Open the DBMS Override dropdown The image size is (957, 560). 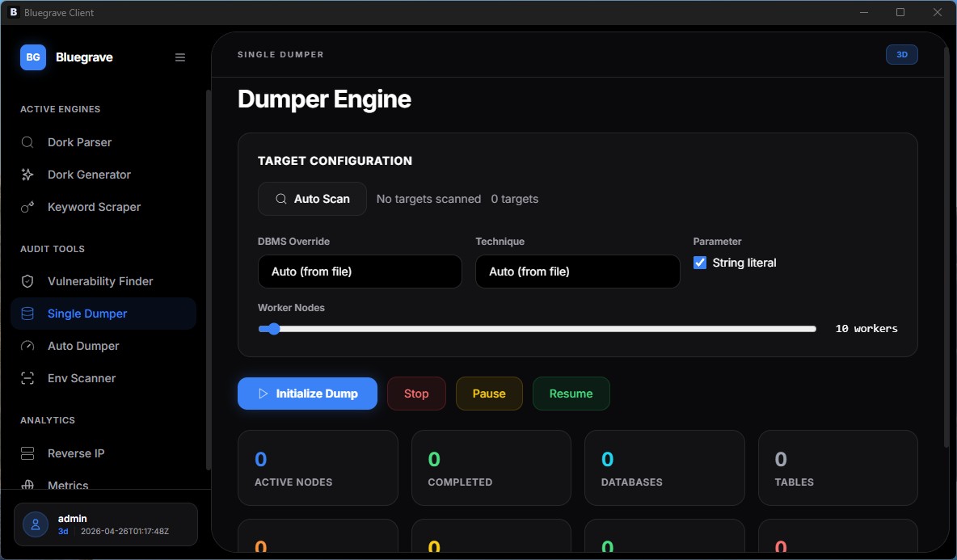point(359,272)
